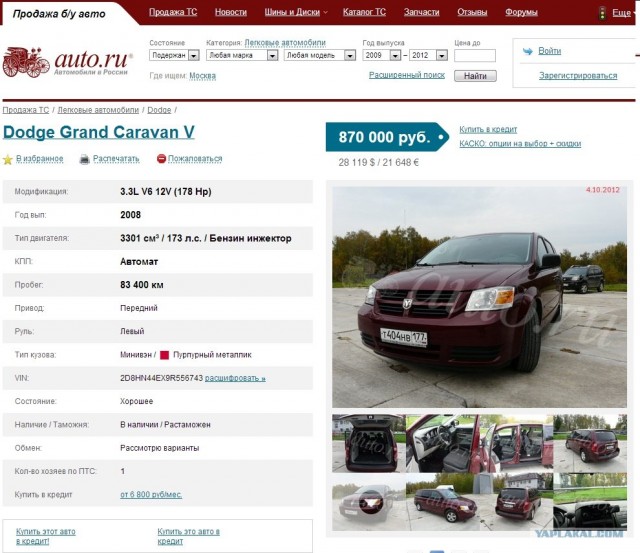Click the VIN расшифровать link
This screenshot has height=553, width=640.
click(236, 378)
